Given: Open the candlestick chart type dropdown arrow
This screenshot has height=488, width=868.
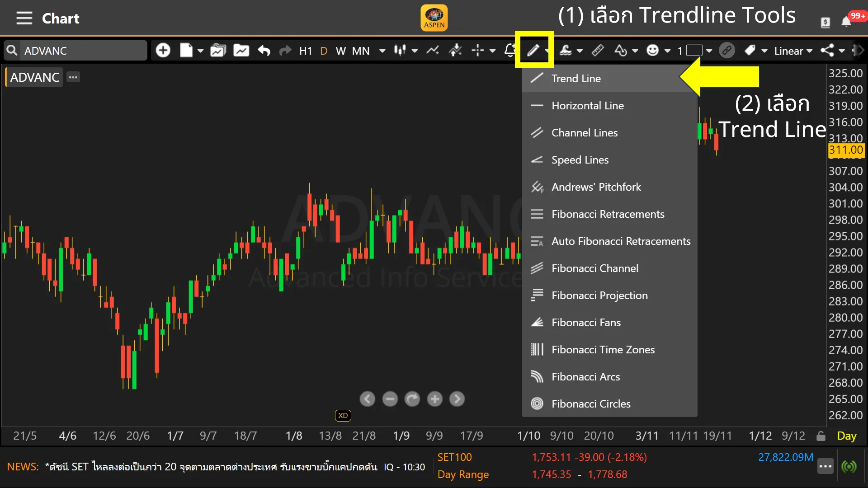Looking at the screenshot, I should pos(415,51).
